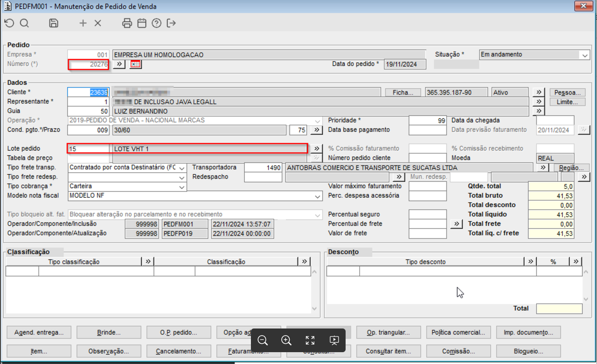Open lookup arrows beside Cond. pgto. prazo 75

tap(316, 130)
